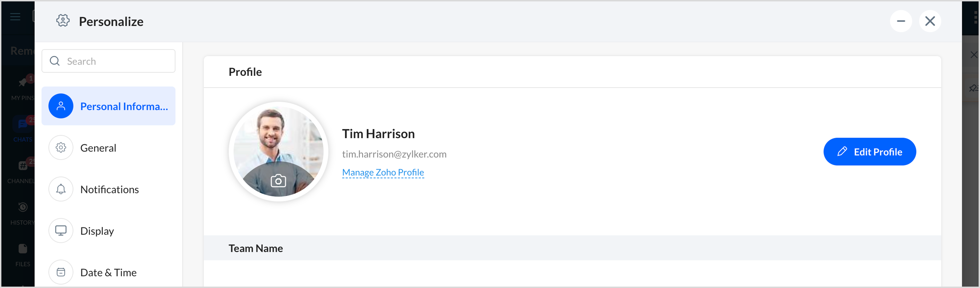Image resolution: width=980 pixels, height=288 pixels.
Task: Switch to the Notifications settings tab
Action: coord(110,189)
